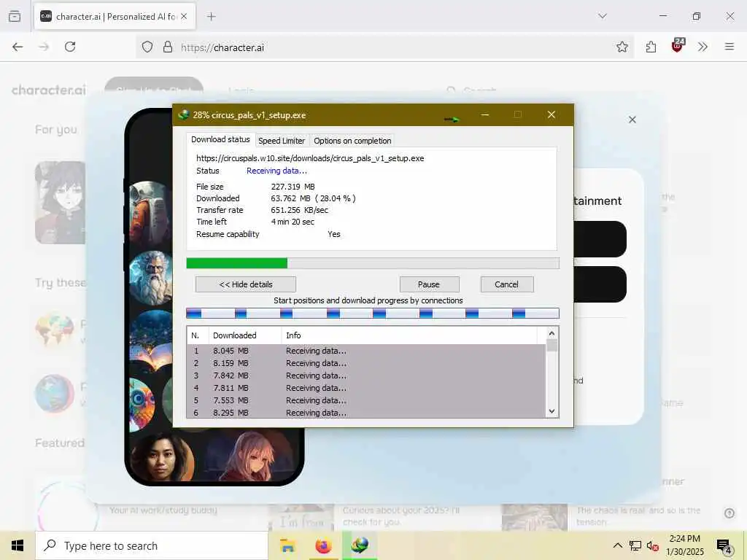747x560 pixels.
Task: Click the tracking protection shield icon
Action: pos(147,47)
